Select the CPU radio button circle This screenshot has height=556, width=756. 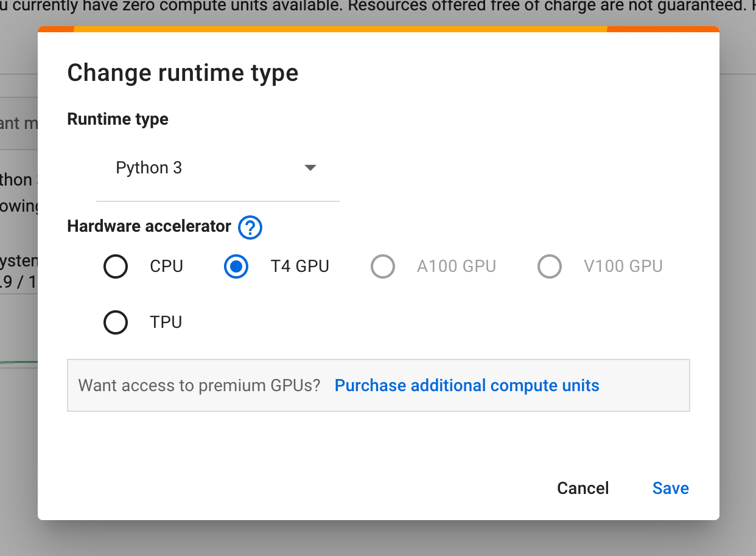[x=116, y=266]
